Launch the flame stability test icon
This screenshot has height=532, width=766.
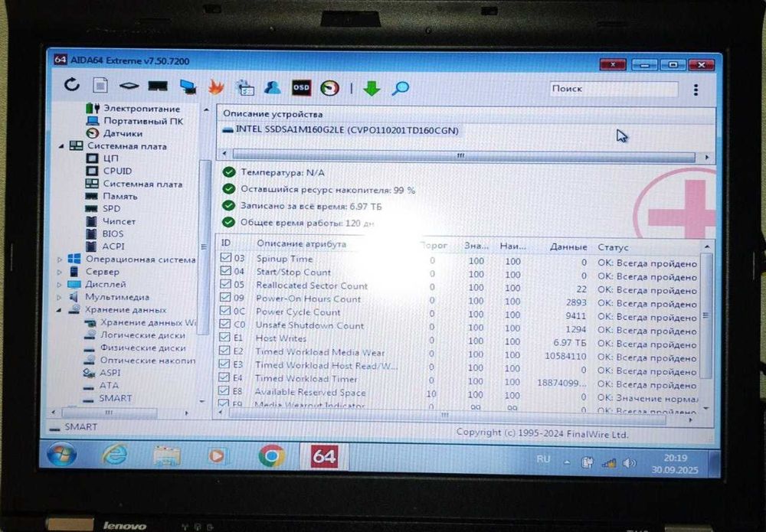(216, 86)
